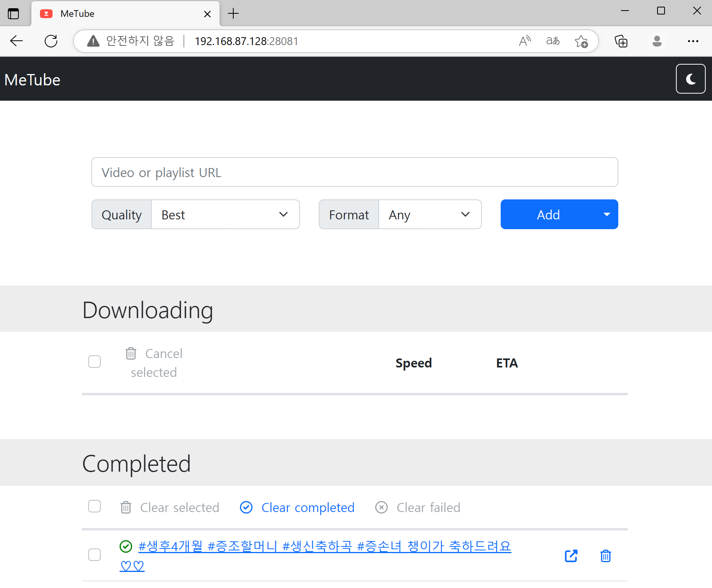Click the green completed status check icon

click(126, 546)
